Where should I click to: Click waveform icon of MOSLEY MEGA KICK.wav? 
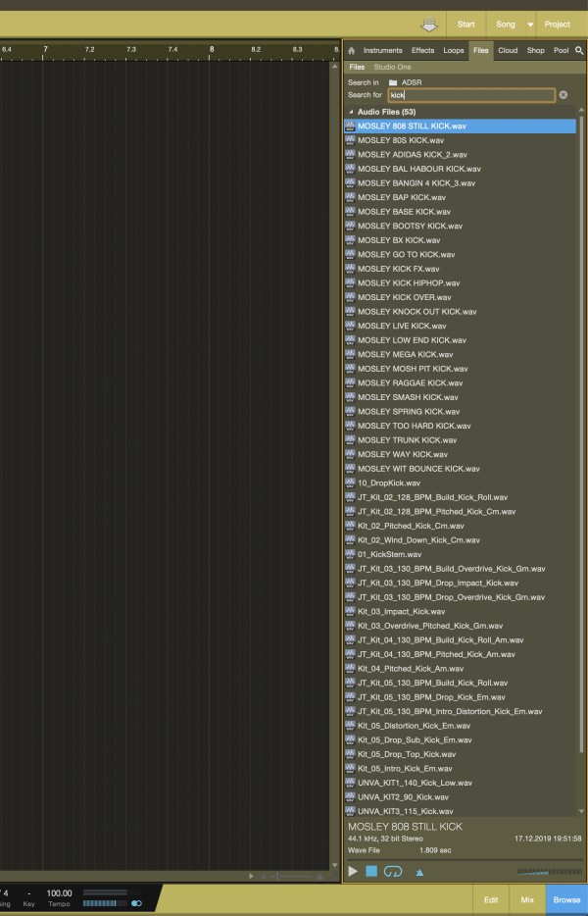pyautogui.click(x=350, y=354)
